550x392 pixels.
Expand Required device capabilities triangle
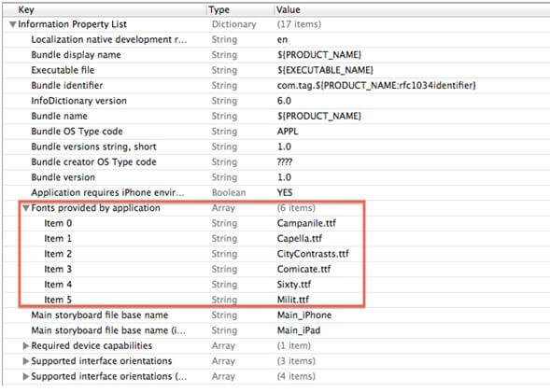25,345
